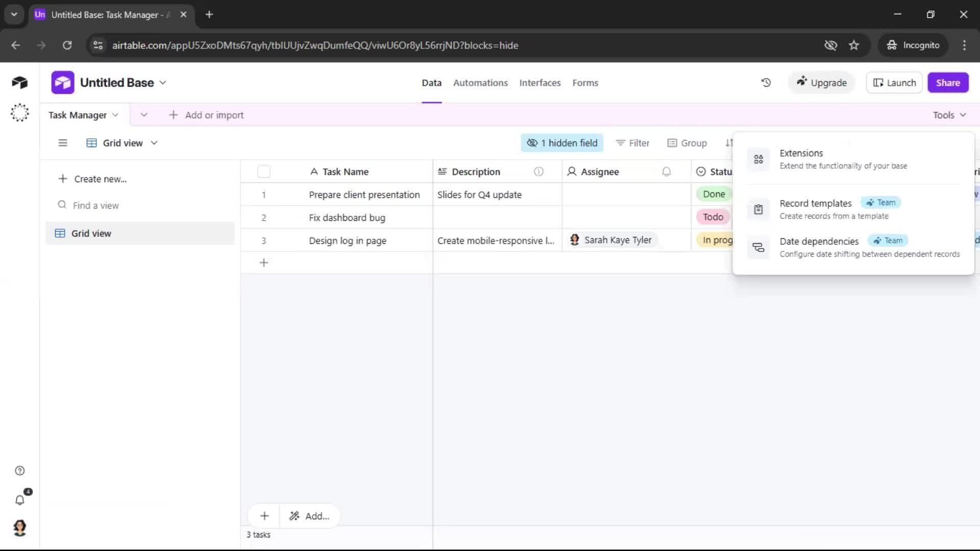Viewport: 980px width, 551px height.
Task: Open the browser tab search dropdown
Action: click(14, 15)
